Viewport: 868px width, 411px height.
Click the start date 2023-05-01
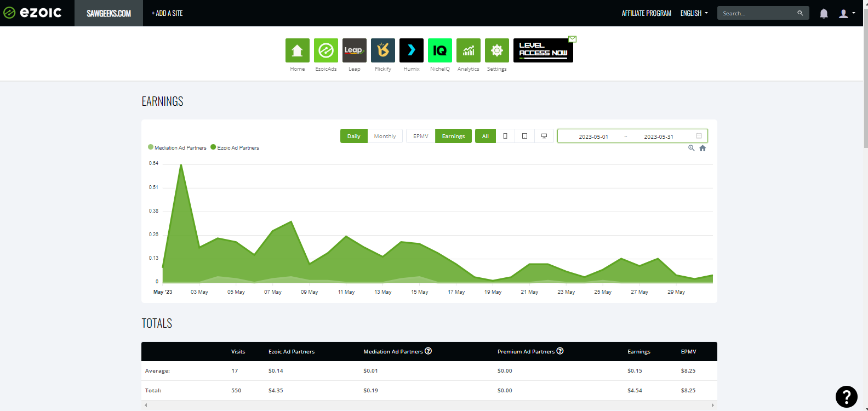pos(593,136)
